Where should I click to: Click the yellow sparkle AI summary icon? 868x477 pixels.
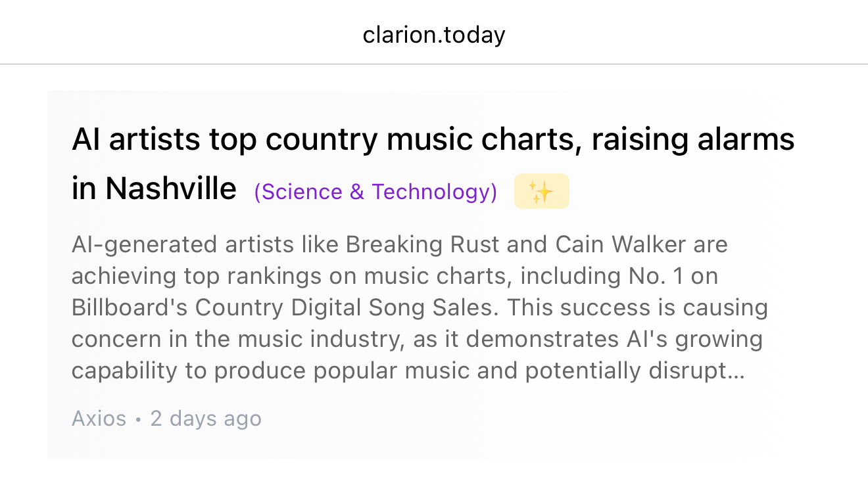click(x=541, y=191)
